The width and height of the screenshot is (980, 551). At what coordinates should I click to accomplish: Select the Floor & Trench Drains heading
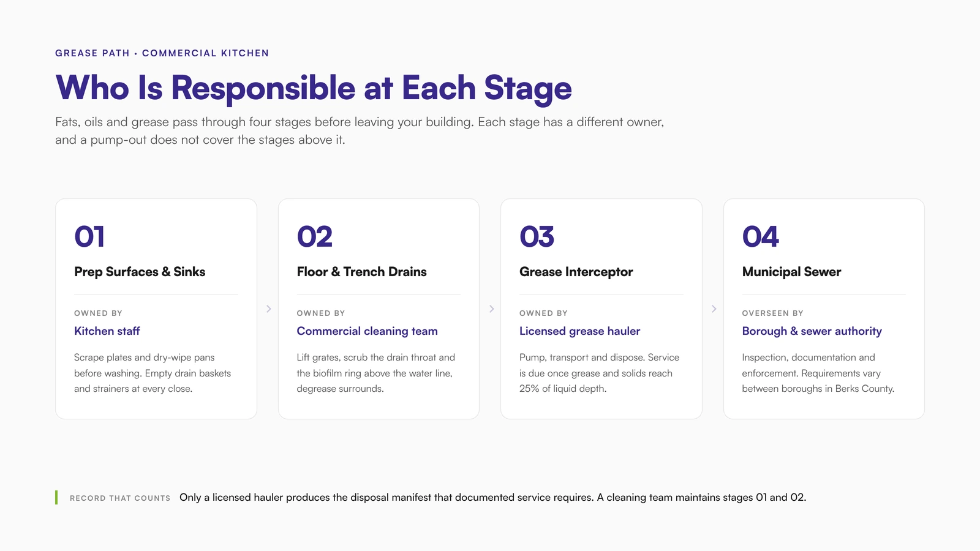click(361, 272)
